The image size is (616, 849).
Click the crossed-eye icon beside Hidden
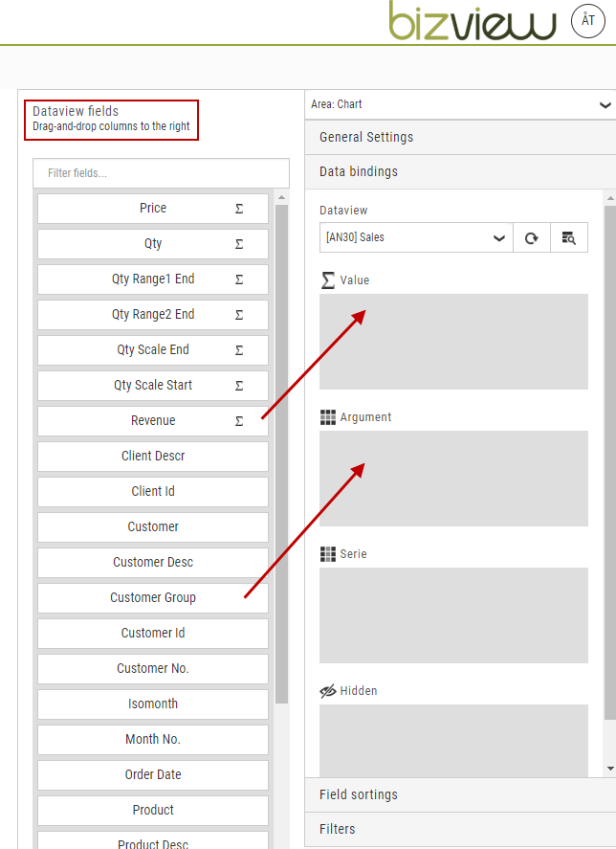[x=327, y=690]
